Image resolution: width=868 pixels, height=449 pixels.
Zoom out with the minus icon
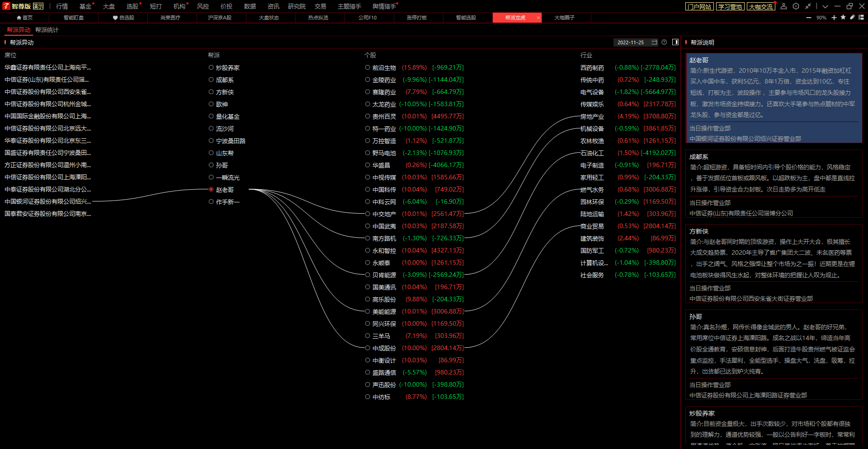point(809,18)
